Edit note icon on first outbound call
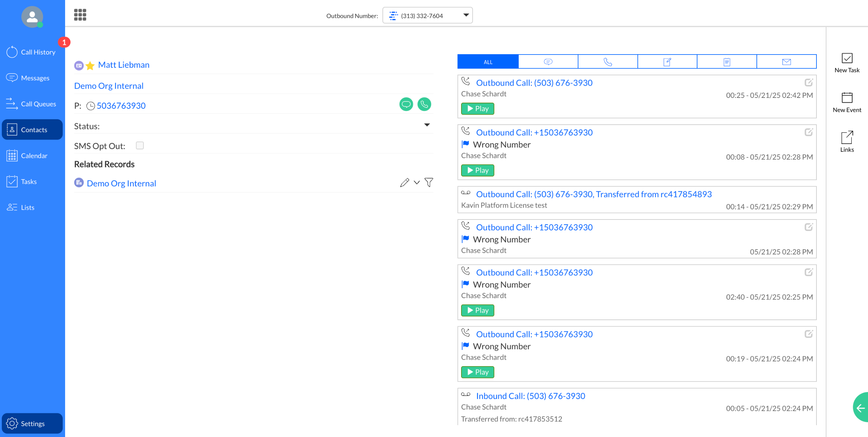The height and width of the screenshot is (437, 868). pos(808,83)
